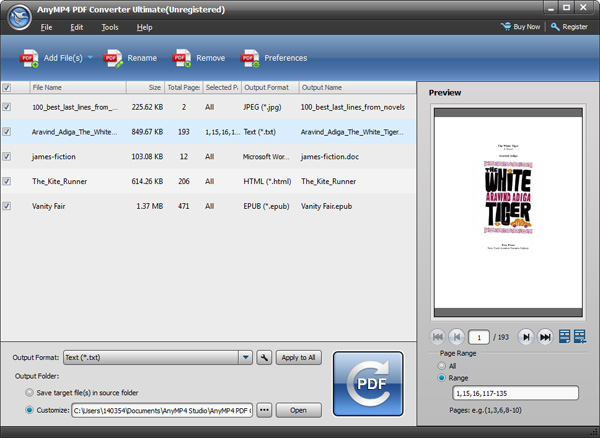Click the Rename toolbar icon
Viewport: 600px width, 438px height.
114,58
